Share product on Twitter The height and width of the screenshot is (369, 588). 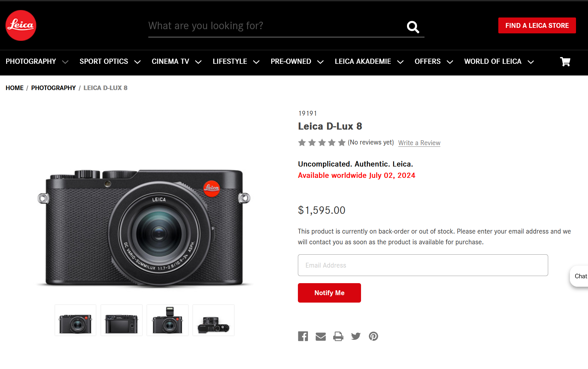coord(356,336)
